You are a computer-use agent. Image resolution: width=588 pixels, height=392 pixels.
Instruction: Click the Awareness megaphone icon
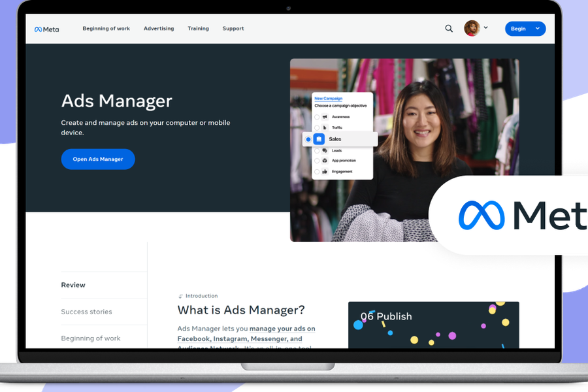(324, 117)
